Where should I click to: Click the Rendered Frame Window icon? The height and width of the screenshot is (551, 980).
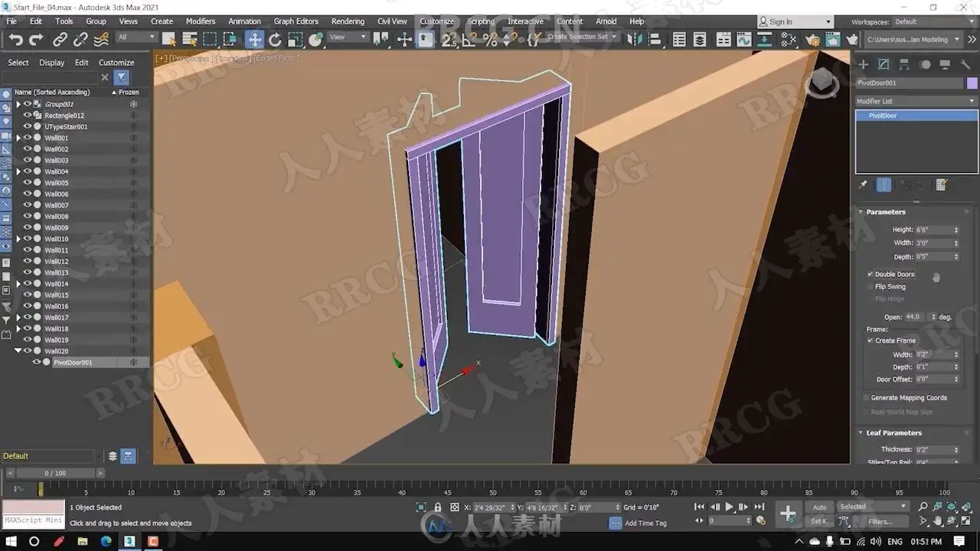[x=833, y=40]
